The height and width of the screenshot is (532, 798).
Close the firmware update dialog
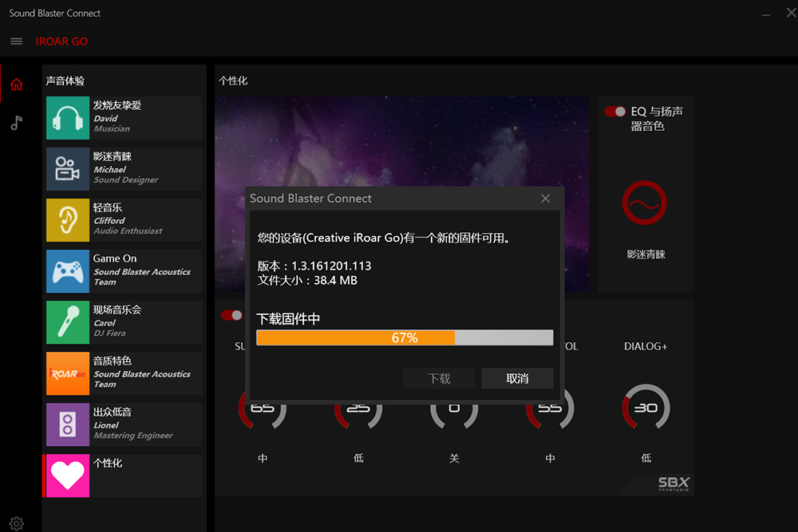(545, 199)
